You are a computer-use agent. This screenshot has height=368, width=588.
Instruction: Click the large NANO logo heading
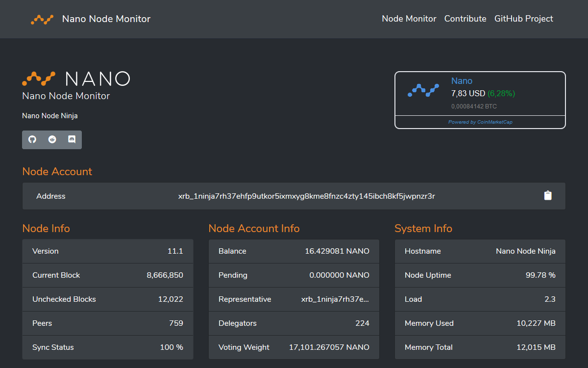(x=76, y=79)
